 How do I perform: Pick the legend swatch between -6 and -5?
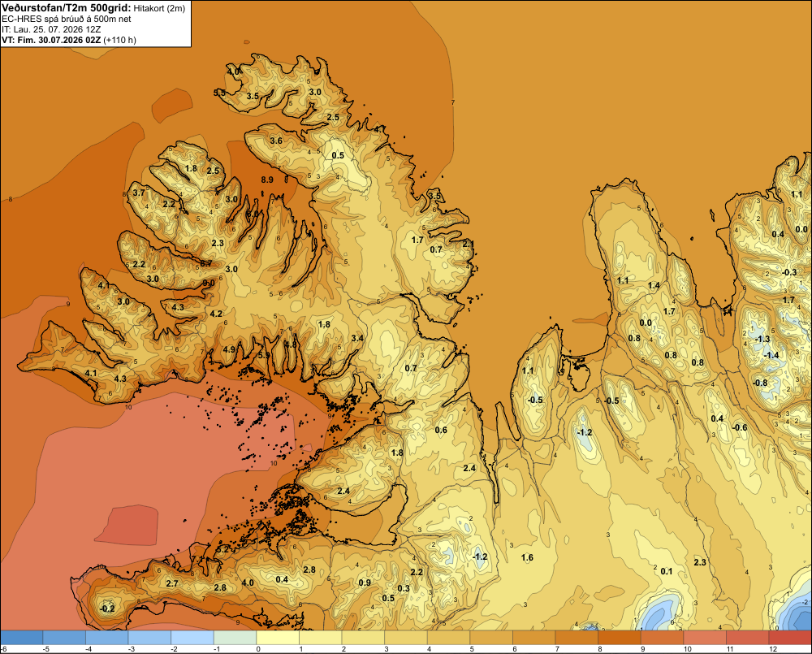click(22, 637)
